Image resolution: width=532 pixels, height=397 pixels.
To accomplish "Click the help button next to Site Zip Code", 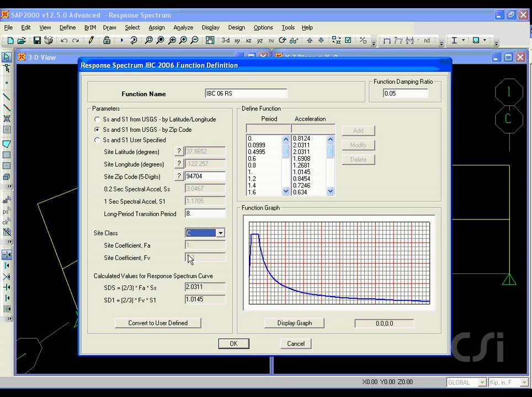I will [x=179, y=176].
